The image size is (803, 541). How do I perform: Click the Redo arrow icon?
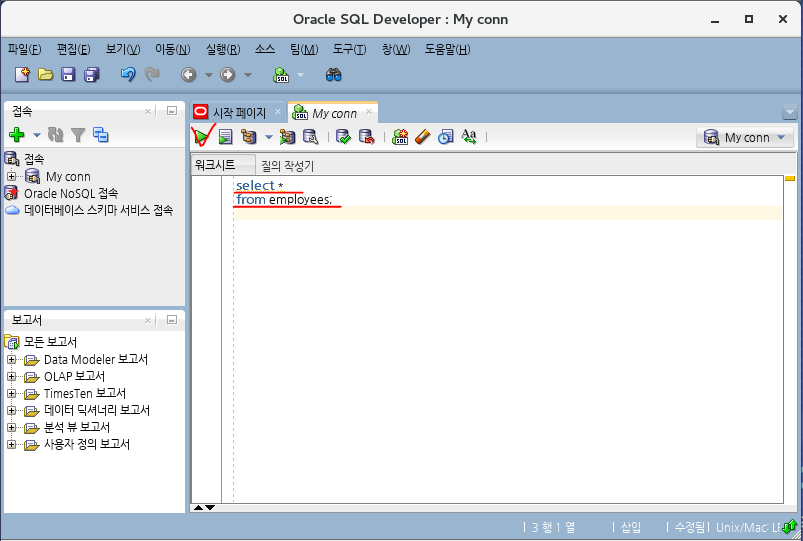(x=152, y=75)
